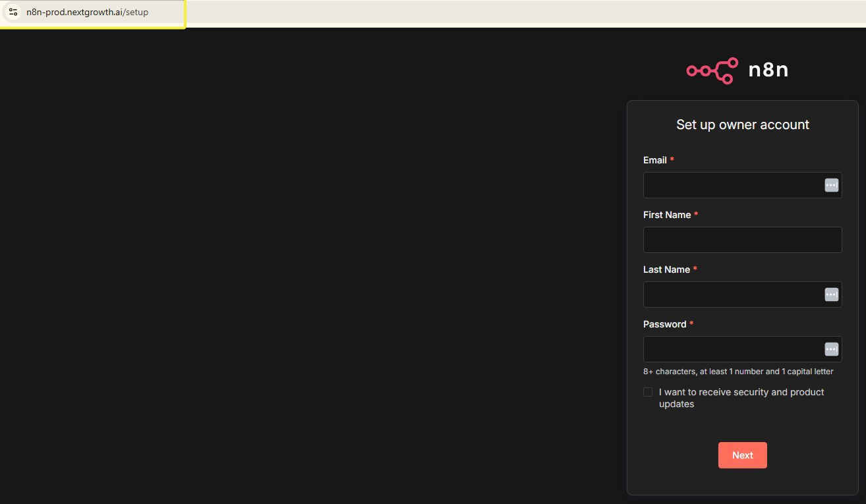This screenshot has height=504, width=866.
Task: Open the autofill icon in Email field
Action: coord(831,185)
